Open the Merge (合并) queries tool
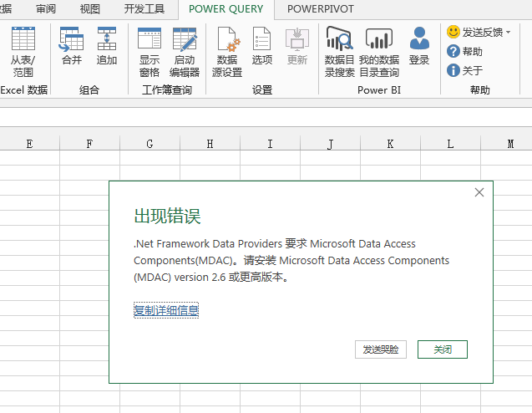This screenshot has height=413, width=532. coord(72,46)
